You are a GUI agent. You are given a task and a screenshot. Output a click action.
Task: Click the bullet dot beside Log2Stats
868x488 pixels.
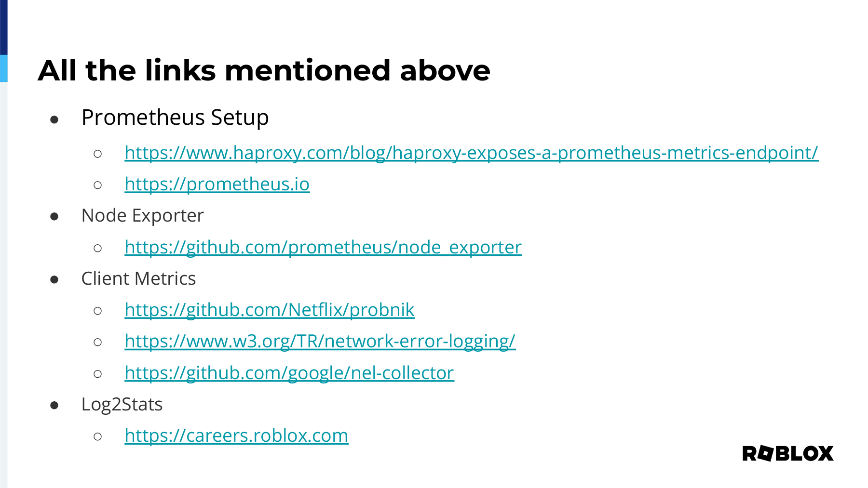coord(54,406)
